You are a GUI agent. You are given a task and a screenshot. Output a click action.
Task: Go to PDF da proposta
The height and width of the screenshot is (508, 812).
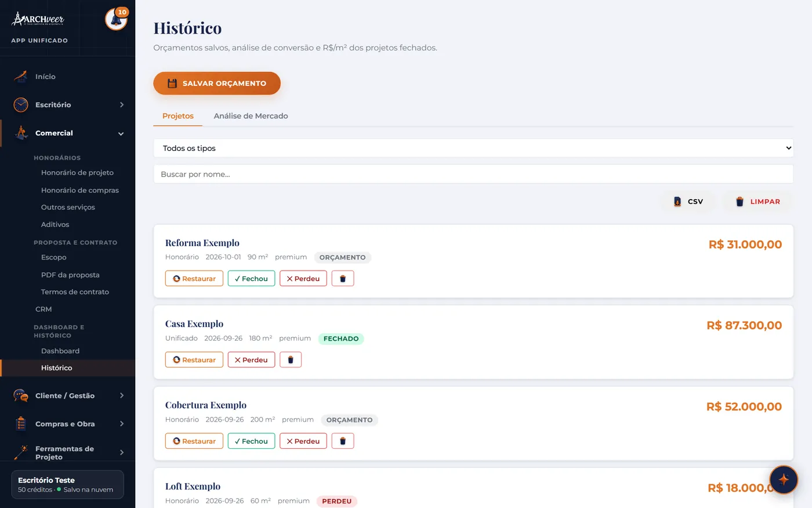click(x=70, y=275)
